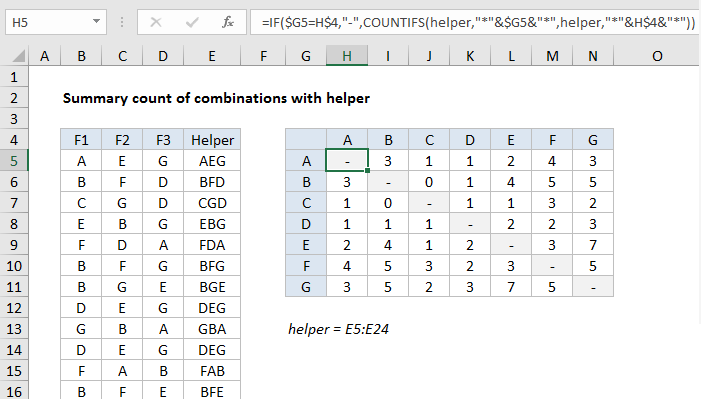This screenshot has width=701, height=399.
Task: Click the selected cell H5 with dash
Action: (347, 161)
